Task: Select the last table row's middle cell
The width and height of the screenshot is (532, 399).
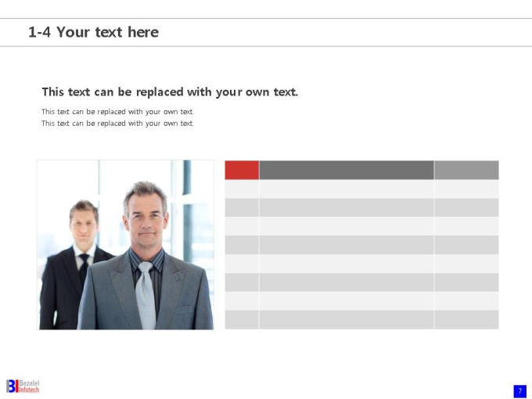Action: coord(347,320)
